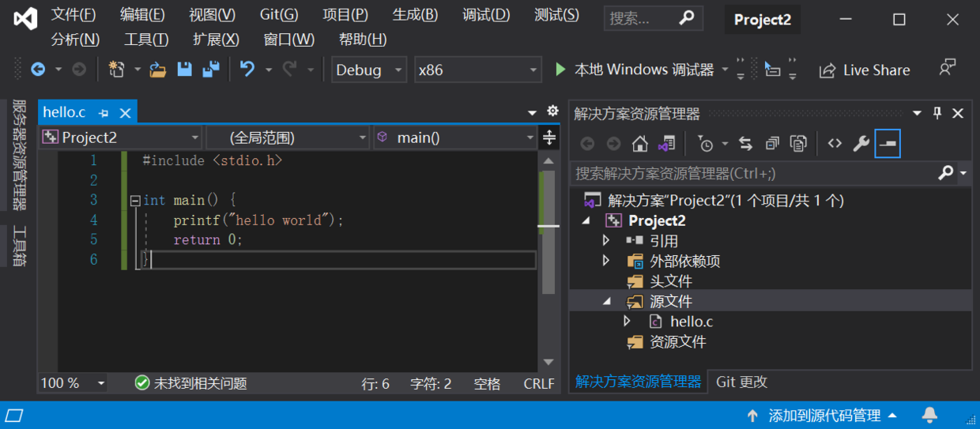Click the greyed redo arrow icon
This screenshot has height=429, width=980.
coord(290,70)
